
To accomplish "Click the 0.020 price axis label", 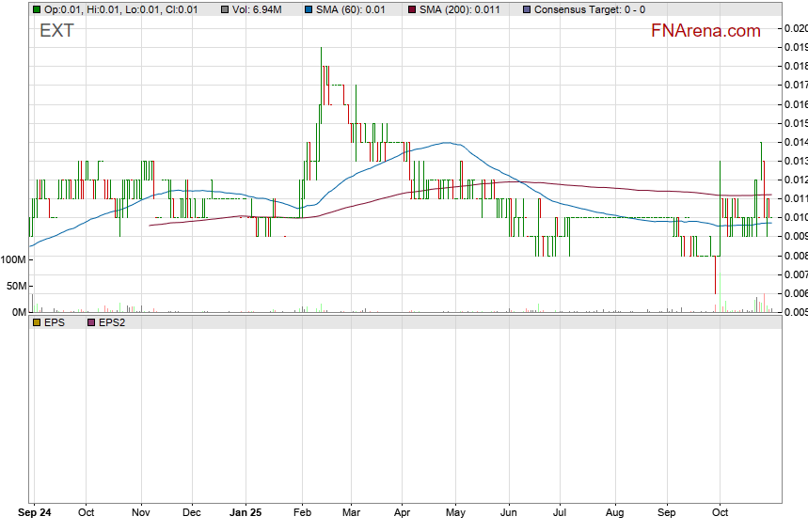I will tap(795, 28).
